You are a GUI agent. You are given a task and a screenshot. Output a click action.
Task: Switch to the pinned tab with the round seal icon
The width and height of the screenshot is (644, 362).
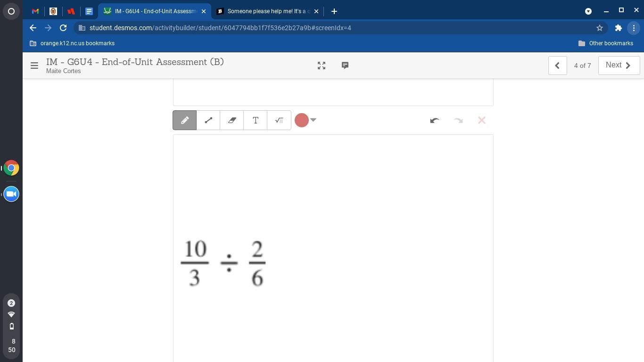[53, 11]
